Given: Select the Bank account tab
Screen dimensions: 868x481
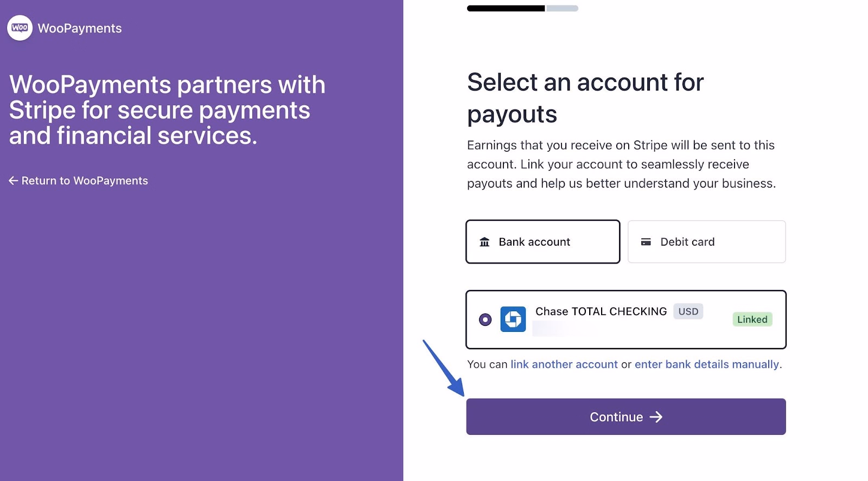Looking at the screenshot, I should [542, 242].
